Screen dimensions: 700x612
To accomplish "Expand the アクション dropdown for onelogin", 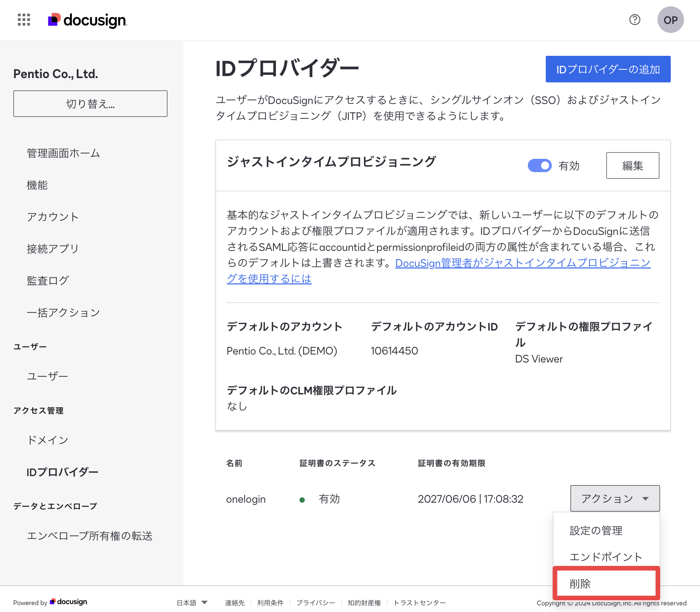I will coord(615,498).
